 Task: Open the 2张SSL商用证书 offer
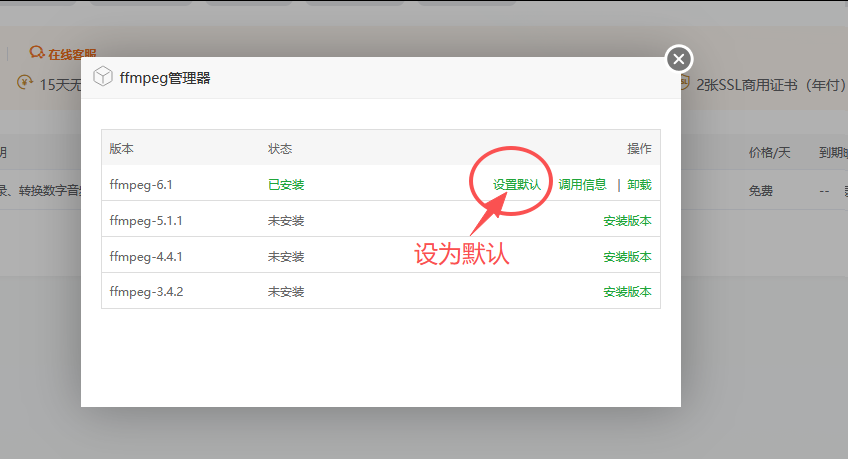click(770, 85)
